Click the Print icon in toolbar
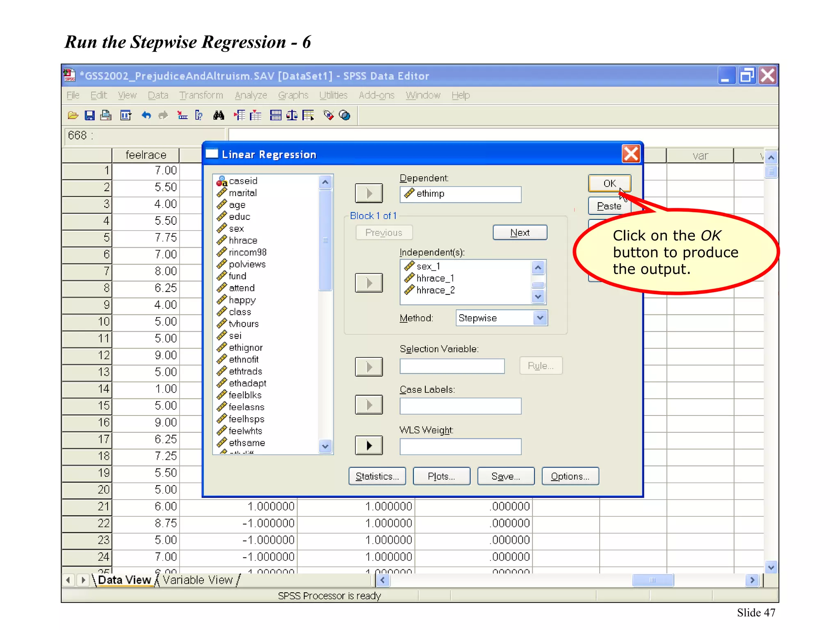 (106, 116)
